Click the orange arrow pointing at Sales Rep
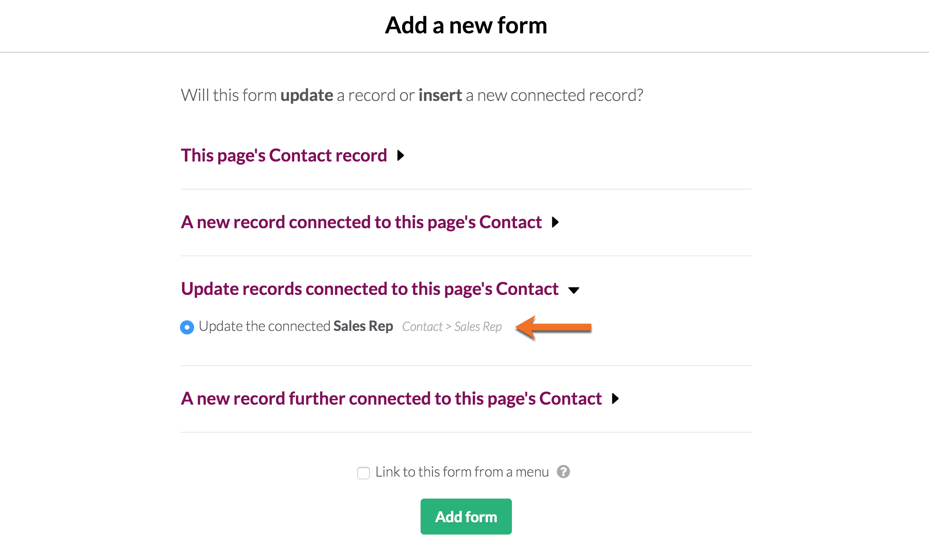The image size is (929, 560). click(553, 327)
